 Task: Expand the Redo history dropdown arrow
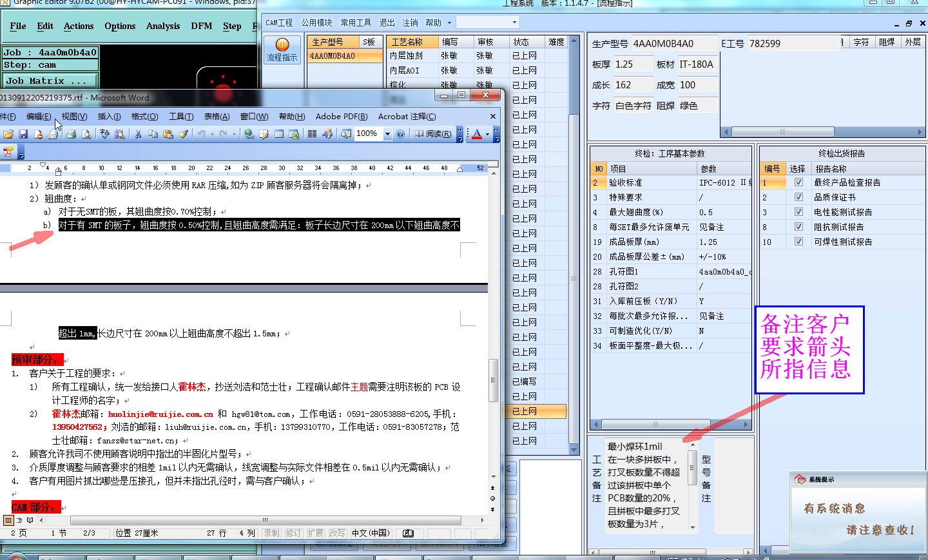pos(234,134)
